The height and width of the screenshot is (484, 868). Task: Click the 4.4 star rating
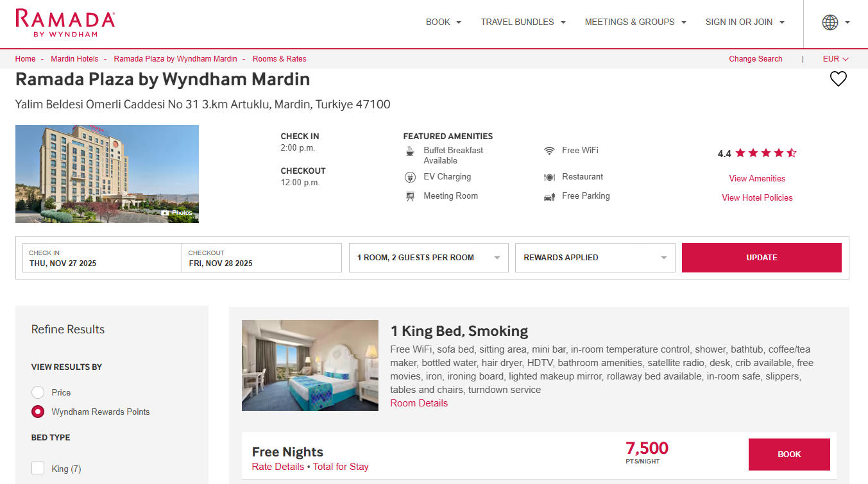click(x=757, y=153)
